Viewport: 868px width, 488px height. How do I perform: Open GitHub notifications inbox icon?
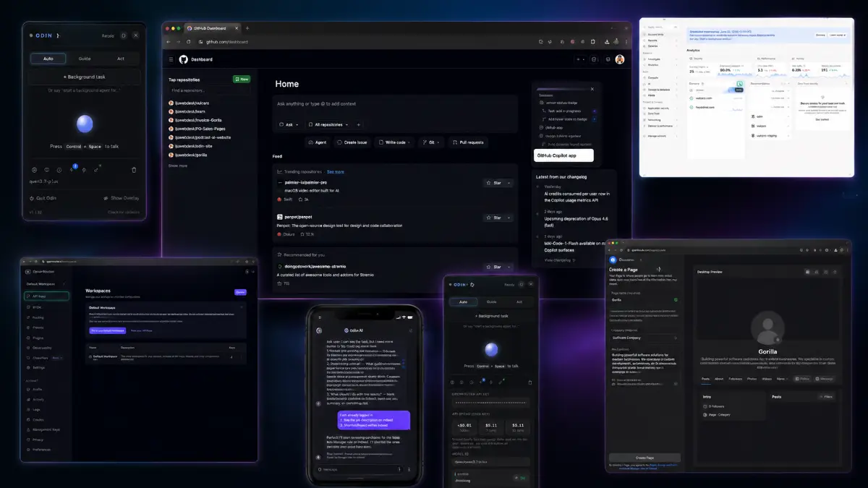click(608, 59)
